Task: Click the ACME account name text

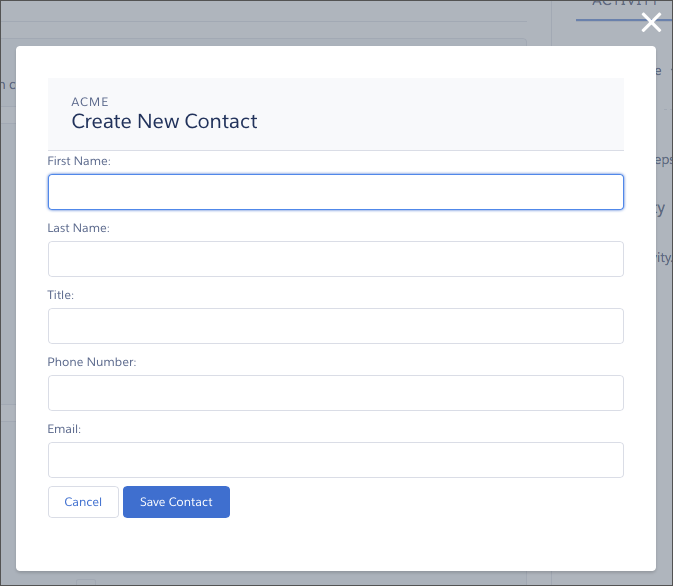Action: pos(90,102)
